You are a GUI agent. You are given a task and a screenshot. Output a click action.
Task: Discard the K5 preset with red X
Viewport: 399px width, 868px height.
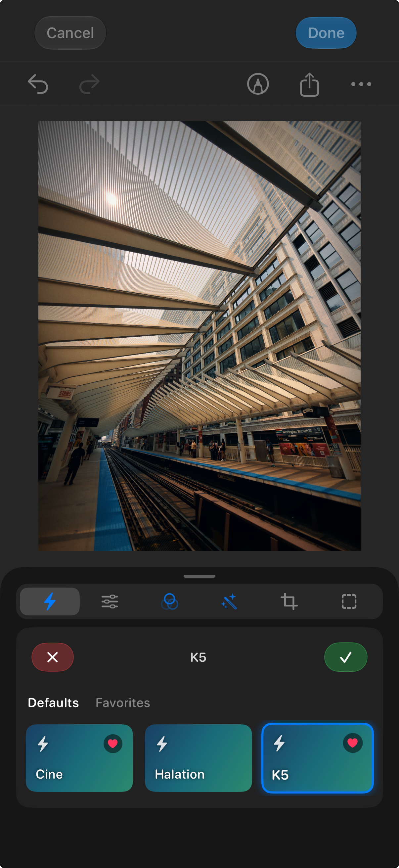coord(53,657)
